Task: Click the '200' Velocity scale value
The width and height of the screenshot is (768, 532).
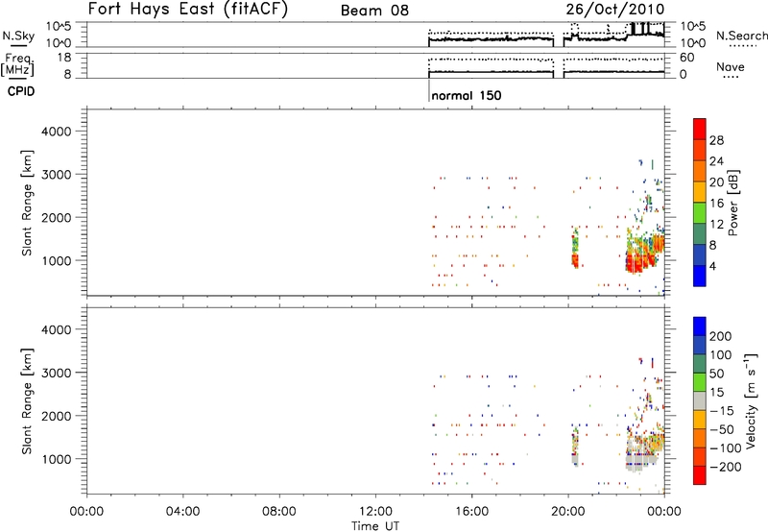Action: click(x=721, y=336)
